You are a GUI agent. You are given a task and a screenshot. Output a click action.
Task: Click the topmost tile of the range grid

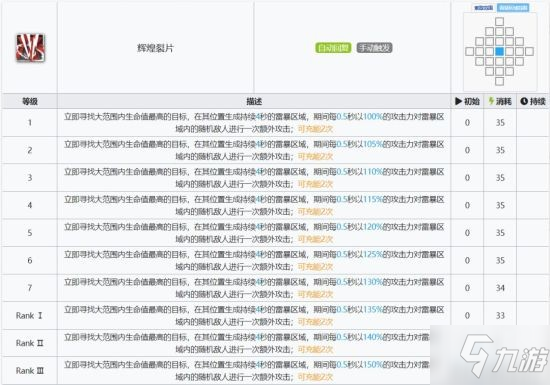tap(499, 21)
